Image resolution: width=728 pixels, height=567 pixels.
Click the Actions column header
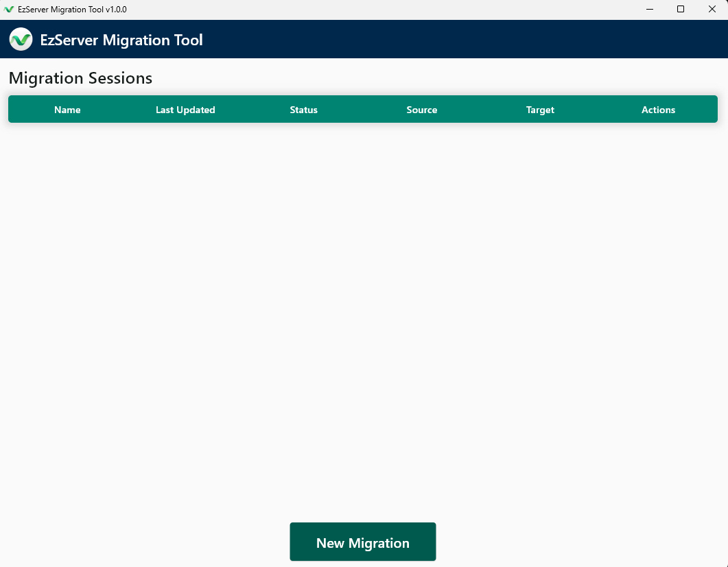(659, 110)
